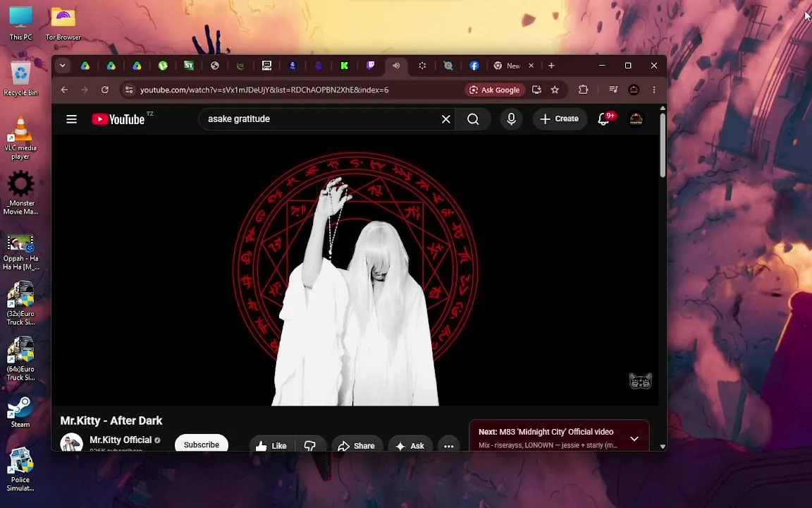Switch to the Facebook tab
The width and height of the screenshot is (812, 508).
point(474,66)
